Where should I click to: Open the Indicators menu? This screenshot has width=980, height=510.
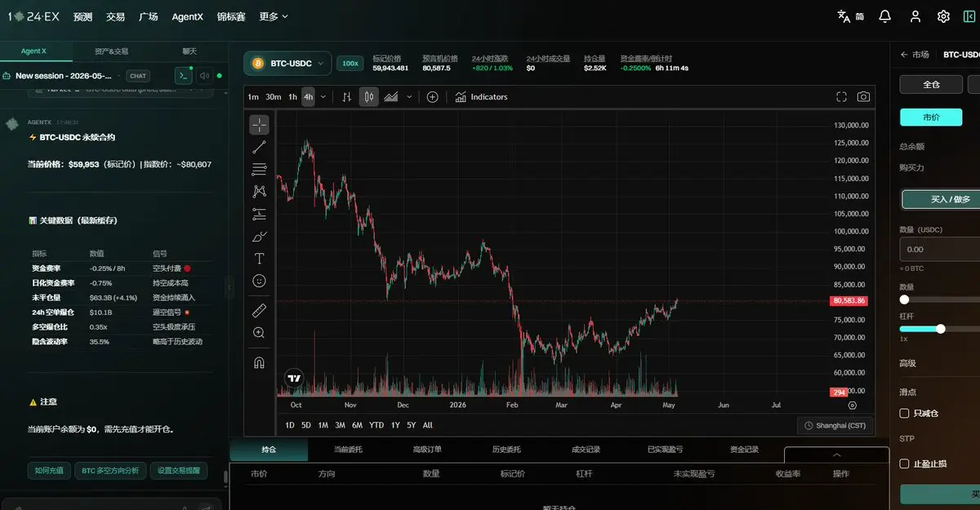pyautogui.click(x=481, y=97)
